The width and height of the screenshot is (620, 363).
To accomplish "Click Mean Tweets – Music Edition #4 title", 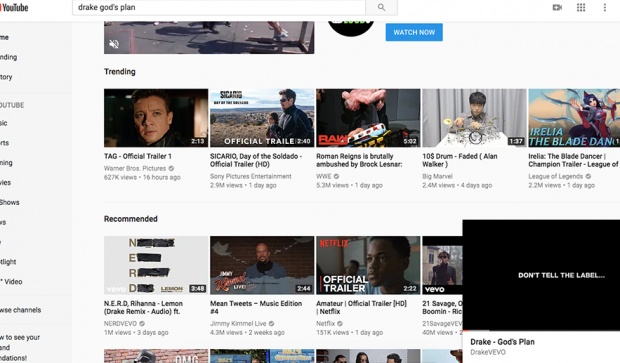I will coord(256,308).
